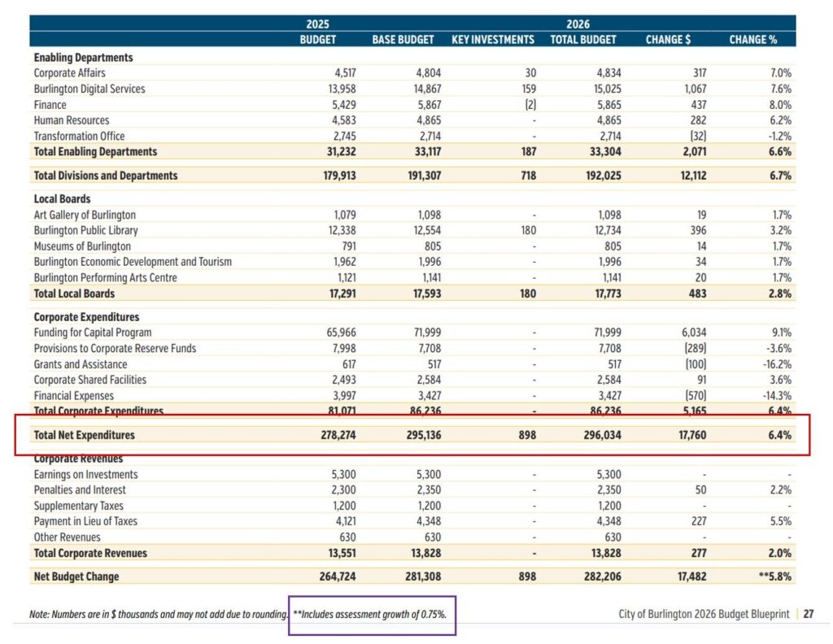833x644 pixels.
Task: Select the Grants and Assistance row label
Action: 81,364
